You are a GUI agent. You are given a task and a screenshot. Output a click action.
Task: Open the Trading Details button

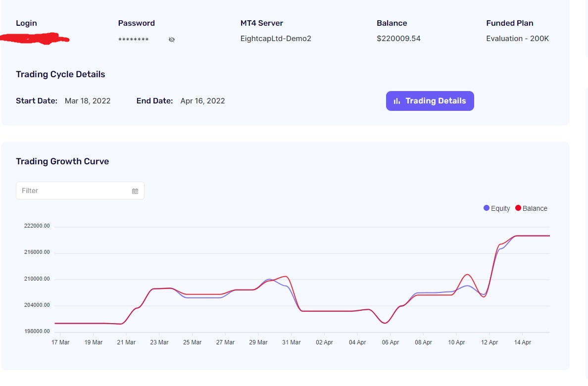pos(430,101)
